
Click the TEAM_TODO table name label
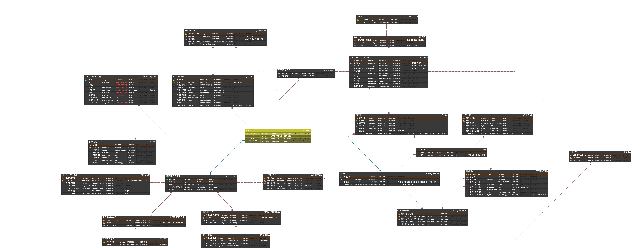(x=527, y=115)
